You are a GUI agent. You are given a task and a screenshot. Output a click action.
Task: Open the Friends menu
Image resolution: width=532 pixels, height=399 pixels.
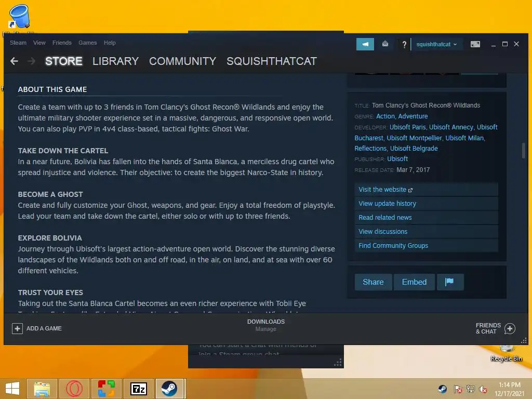pyautogui.click(x=62, y=43)
